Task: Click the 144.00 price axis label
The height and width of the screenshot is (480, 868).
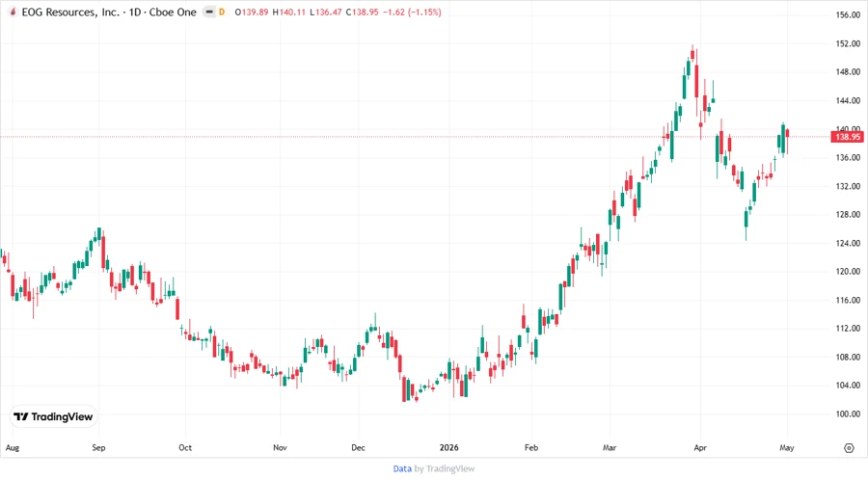Action: (848, 100)
